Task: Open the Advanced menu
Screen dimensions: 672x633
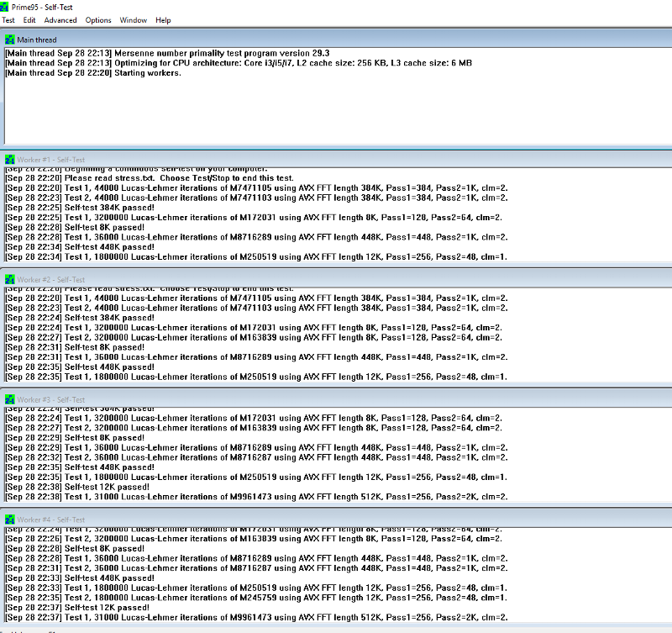Action: click(60, 20)
